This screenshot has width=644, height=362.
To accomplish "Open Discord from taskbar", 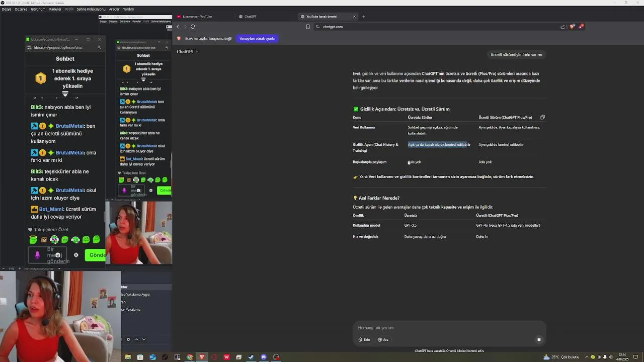I will (x=264, y=357).
